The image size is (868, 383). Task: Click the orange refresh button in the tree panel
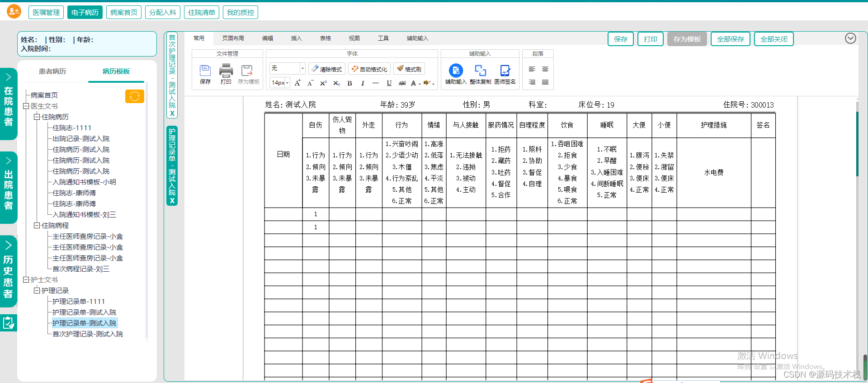click(135, 96)
